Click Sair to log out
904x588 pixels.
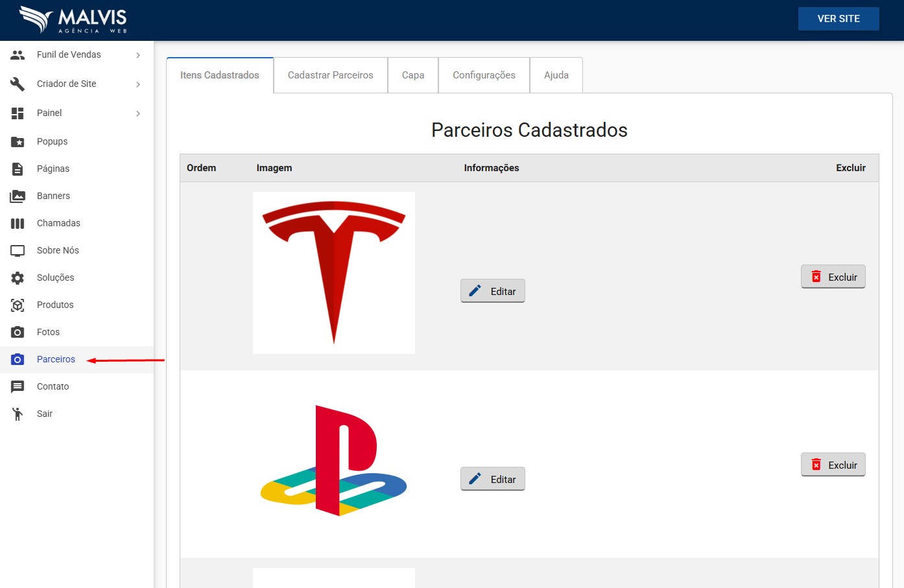point(77,414)
